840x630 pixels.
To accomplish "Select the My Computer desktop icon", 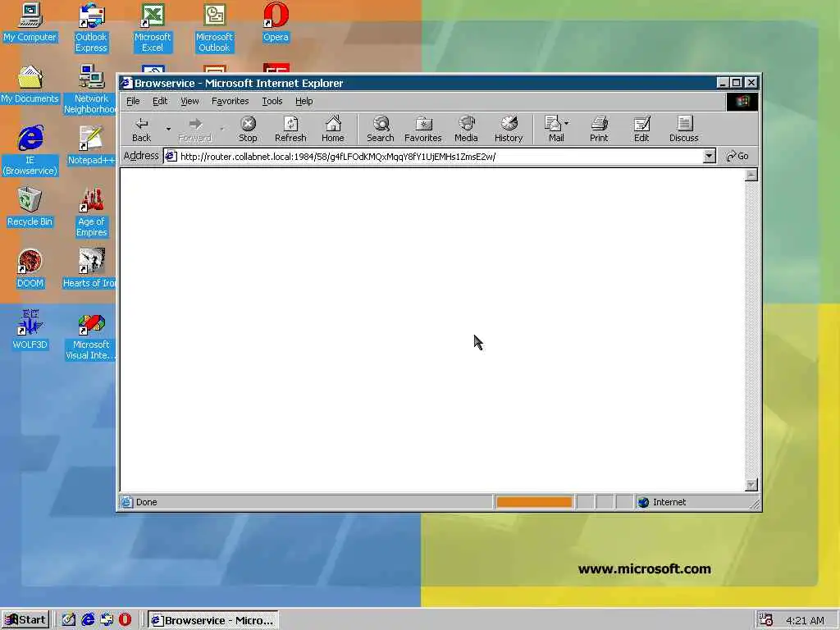I will click(x=30, y=22).
